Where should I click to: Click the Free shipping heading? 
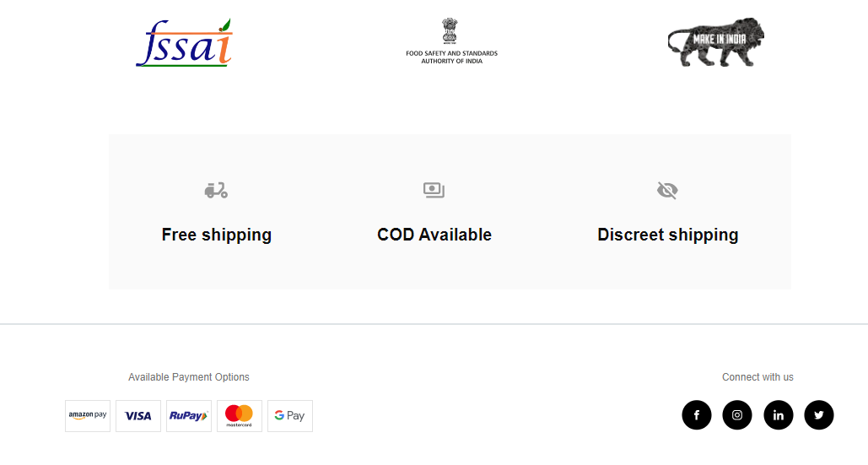217,235
